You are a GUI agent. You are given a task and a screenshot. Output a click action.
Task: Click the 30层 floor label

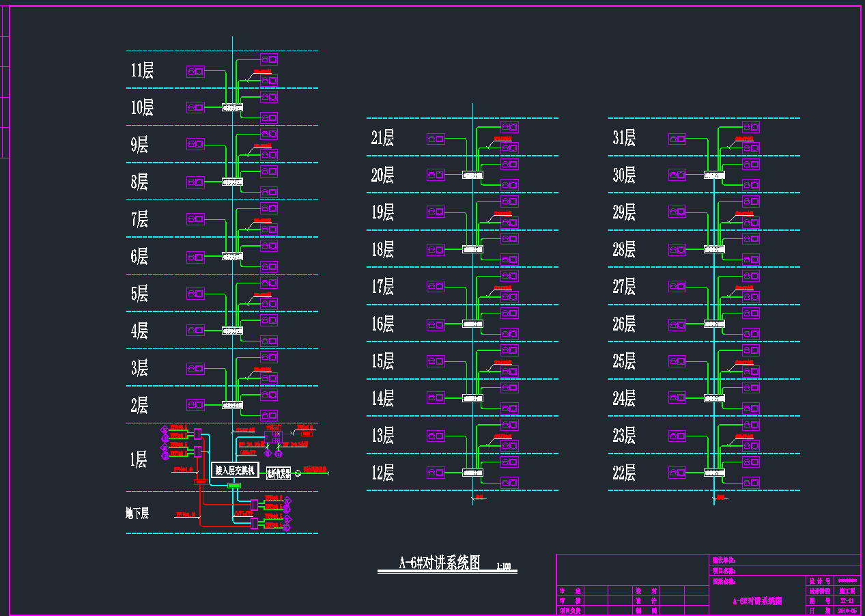click(624, 175)
